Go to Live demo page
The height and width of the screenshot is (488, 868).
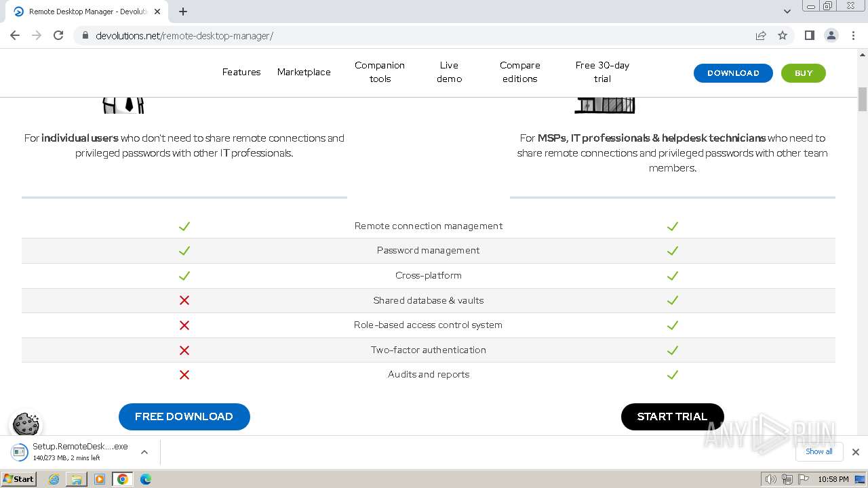[449, 72]
